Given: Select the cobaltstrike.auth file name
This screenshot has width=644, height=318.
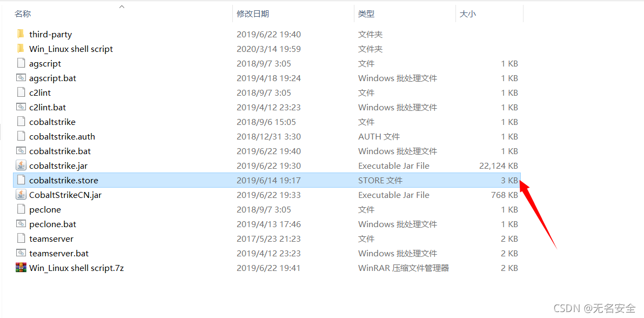Looking at the screenshot, I should [x=62, y=137].
